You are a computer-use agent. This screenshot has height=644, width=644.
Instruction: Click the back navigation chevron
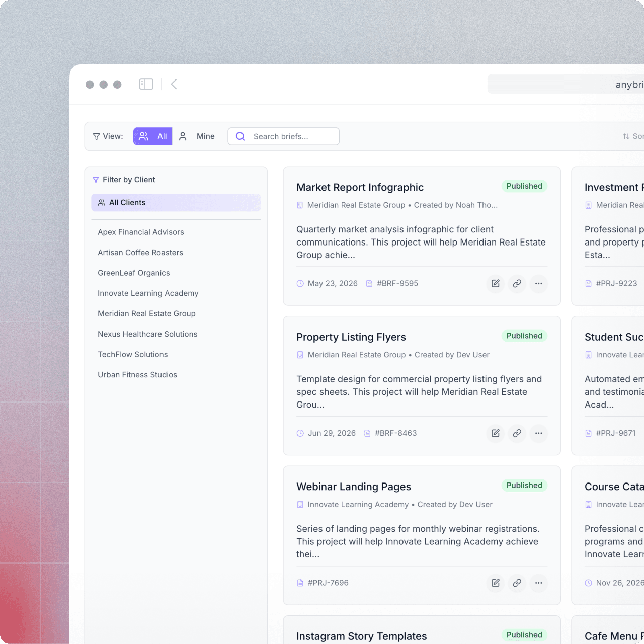(x=173, y=84)
